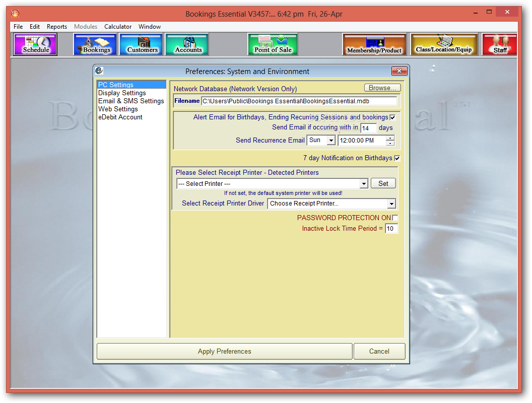Image resolution: width=532 pixels, height=403 pixels.
Task: Open Class/Location/Equip module
Action: tap(444, 44)
